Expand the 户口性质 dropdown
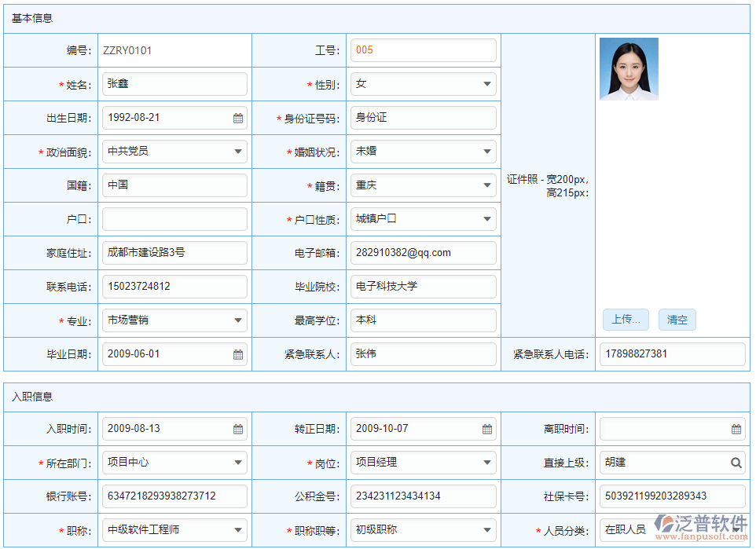Image resolution: width=756 pixels, height=549 pixels. tap(487, 219)
